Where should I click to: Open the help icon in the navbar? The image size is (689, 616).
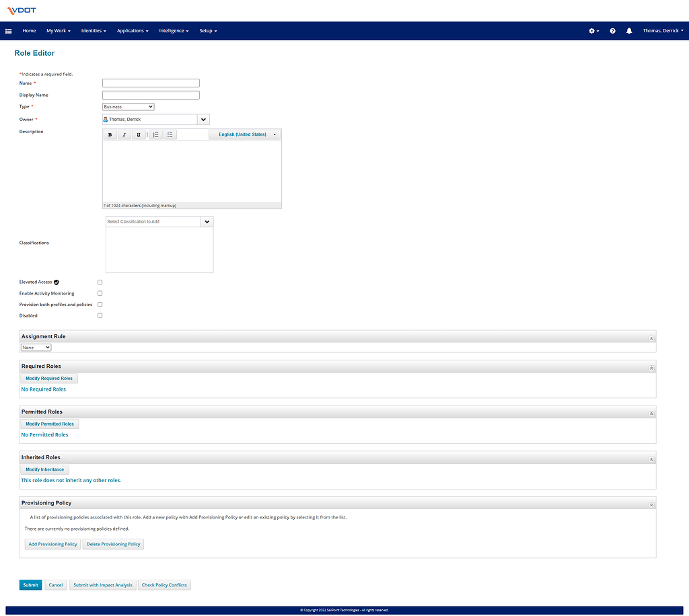click(x=612, y=30)
